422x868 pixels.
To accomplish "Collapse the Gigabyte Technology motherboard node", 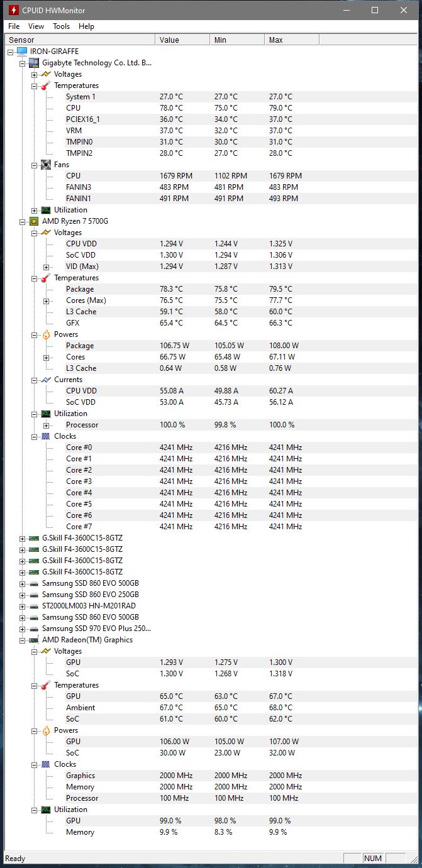I will pos(23,63).
